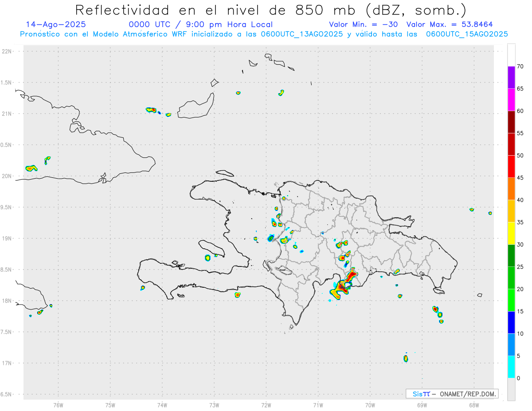Select the date text '14-Ago-2025'
This screenshot has width=532, height=411.
(56, 24)
